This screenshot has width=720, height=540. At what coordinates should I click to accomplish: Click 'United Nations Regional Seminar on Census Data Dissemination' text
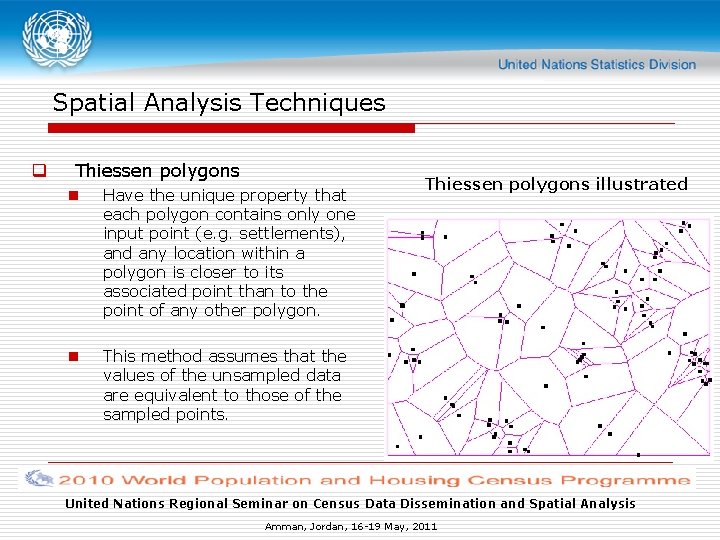tap(350, 504)
